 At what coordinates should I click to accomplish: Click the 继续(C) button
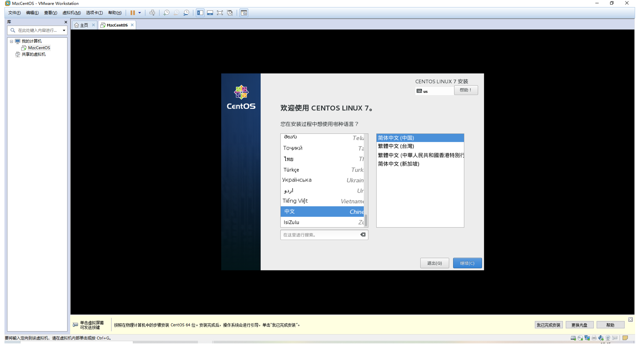point(467,263)
